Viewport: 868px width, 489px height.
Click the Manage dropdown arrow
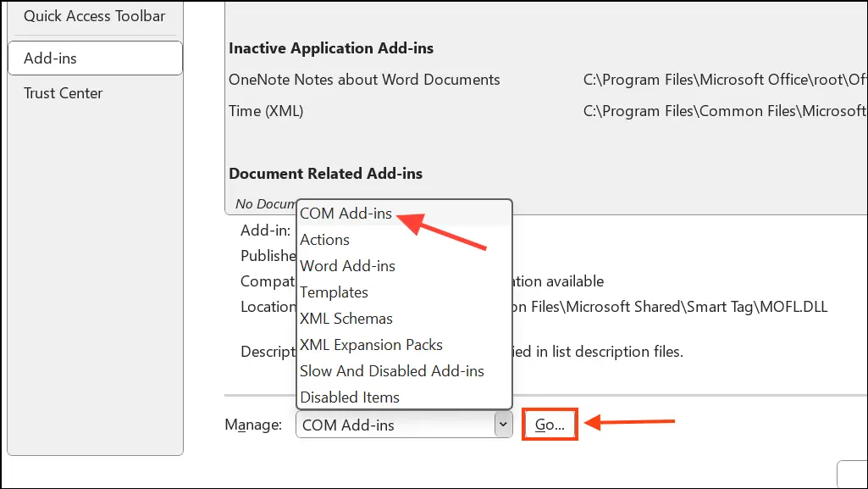(x=503, y=425)
